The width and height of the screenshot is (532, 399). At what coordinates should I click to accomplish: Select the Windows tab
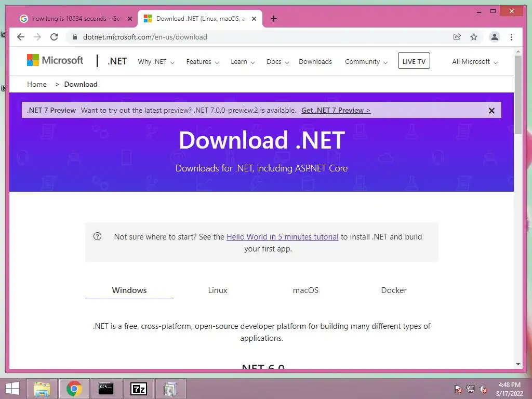pyautogui.click(x=129, y=290)
